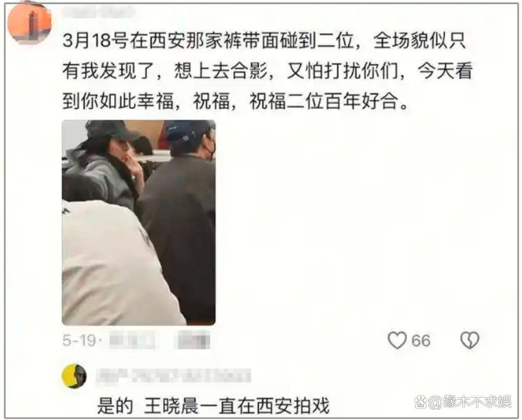Click the first blurred label after the date
Screen dimensions: 522x420
coord(131,340)
